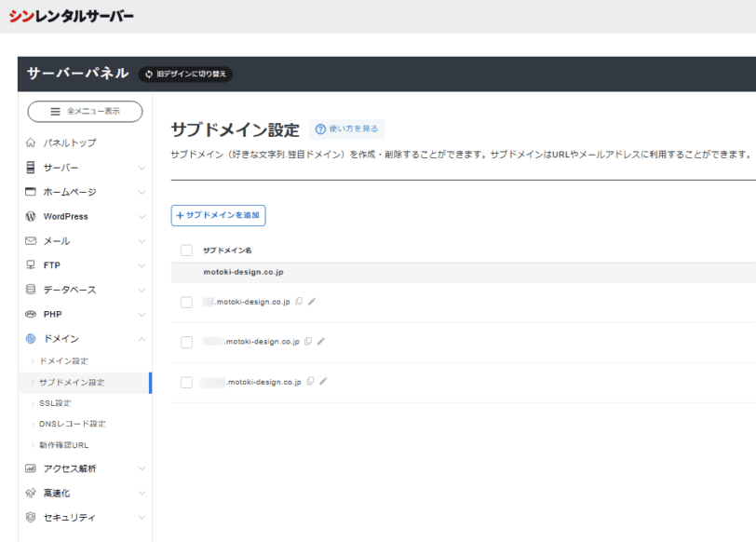Edit the third subdomain with pencil icon
Image resolution: width=756 pixels, height=542 pixels.
point(323,382)
